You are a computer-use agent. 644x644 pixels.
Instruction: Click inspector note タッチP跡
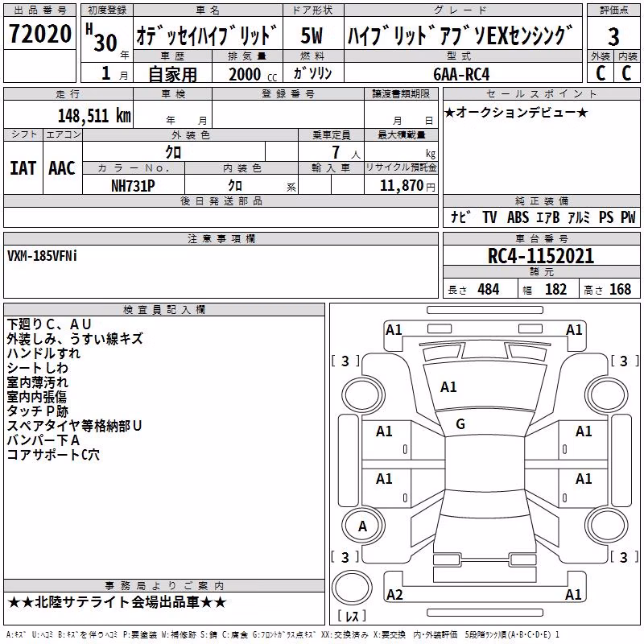coord(37,411)
